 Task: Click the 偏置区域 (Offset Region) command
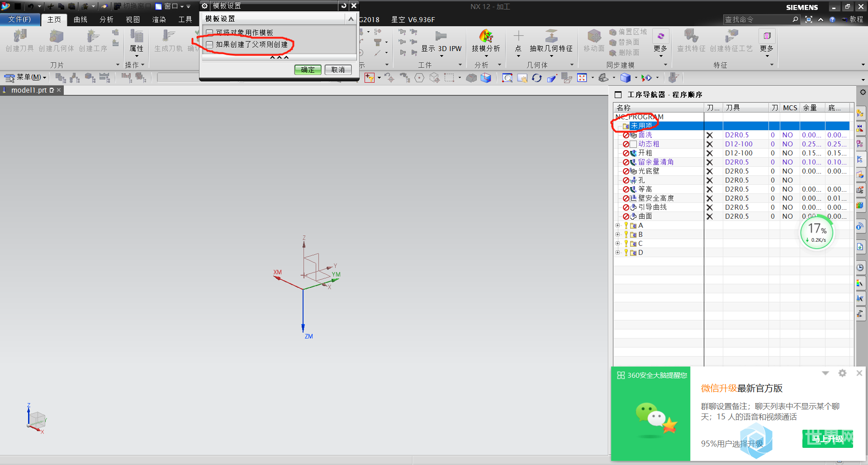(628, 32)
